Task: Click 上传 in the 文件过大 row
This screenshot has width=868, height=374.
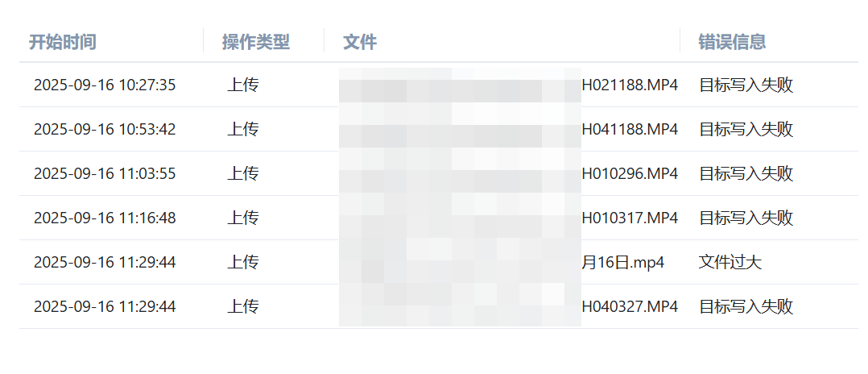Action: [243, 263]
